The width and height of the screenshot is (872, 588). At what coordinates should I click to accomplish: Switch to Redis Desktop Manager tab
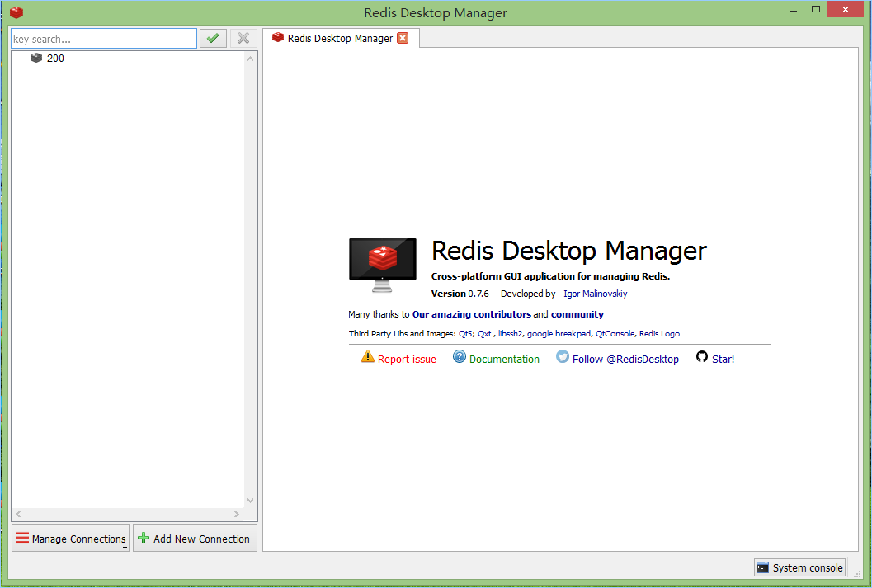click(x=341, y=38)
